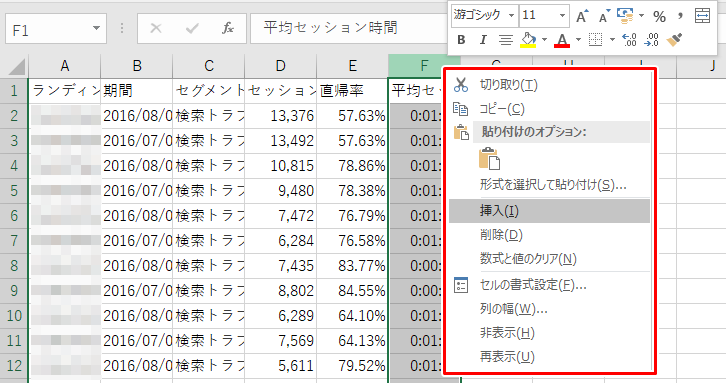Click the merge and center icon
The width and height of the screenshot is (726, 383).
pos(702,16)
